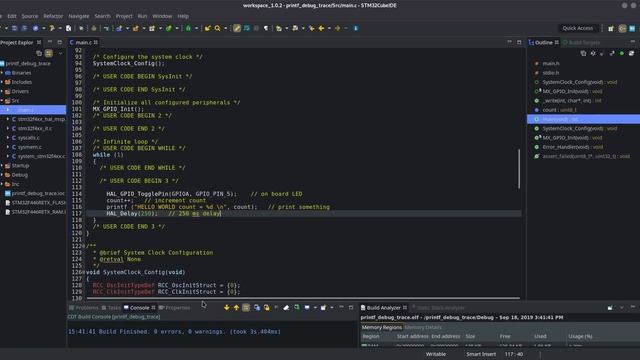
Task: Open Project Explorer view menu arrow
Action: click(x=61, y=53)
